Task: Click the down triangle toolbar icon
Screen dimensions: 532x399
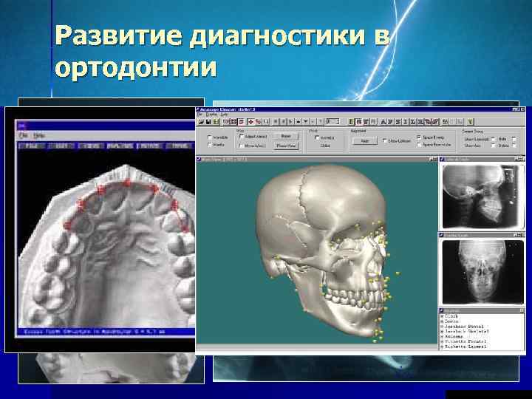Action: (x=306, y=122)
